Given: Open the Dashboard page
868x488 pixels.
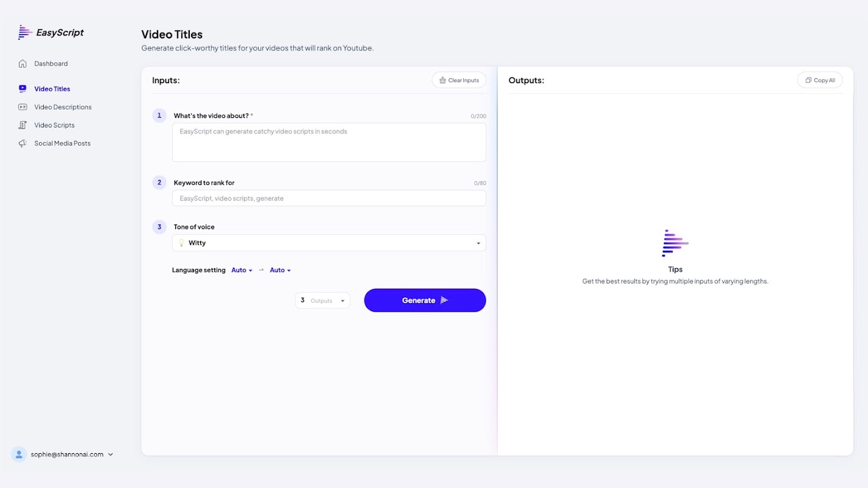Looking at the screenshot, I should [x=51, y=63].
